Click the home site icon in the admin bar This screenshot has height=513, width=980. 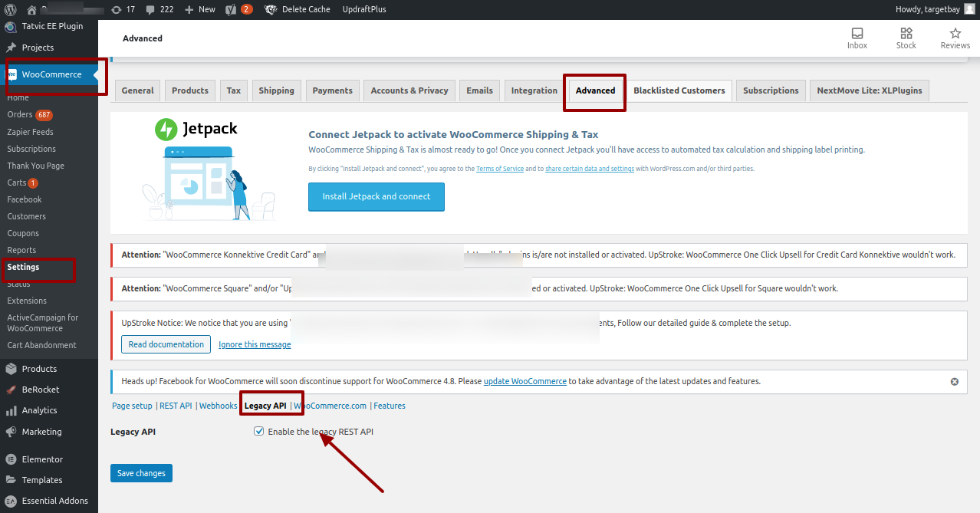click(31, 9)
